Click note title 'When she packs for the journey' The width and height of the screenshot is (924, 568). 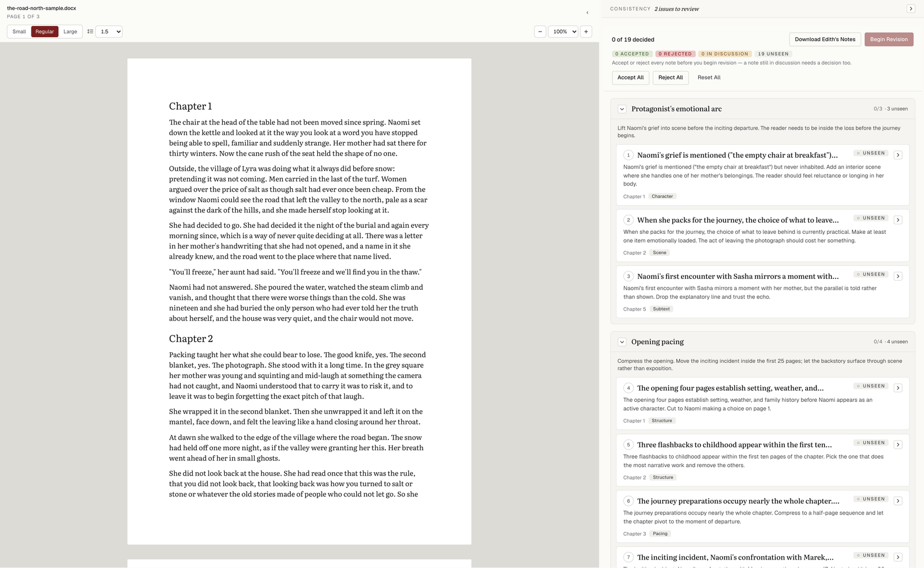pos(738,220)
